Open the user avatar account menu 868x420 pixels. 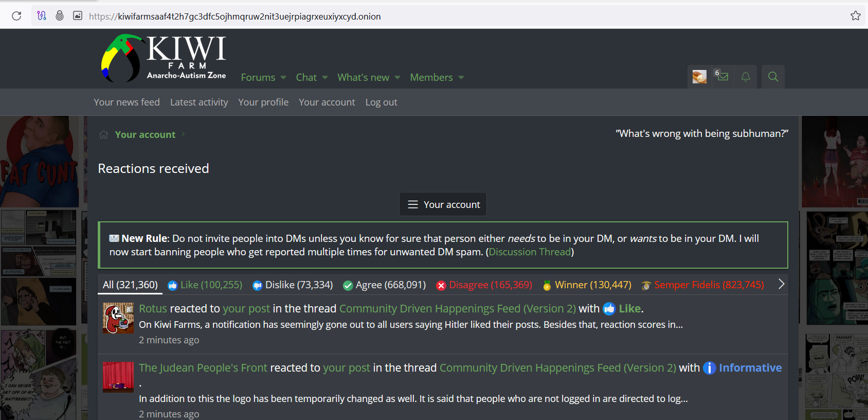(699, 77)
